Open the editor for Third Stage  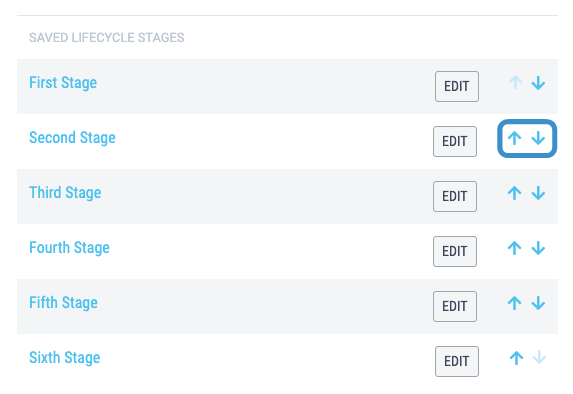pyautogui.click(x=455, y=196)
